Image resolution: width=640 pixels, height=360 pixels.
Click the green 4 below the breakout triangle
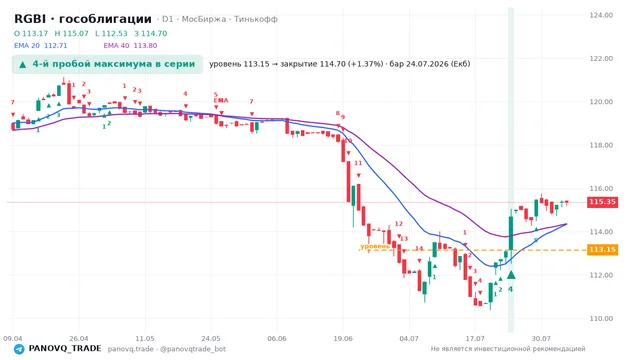coord(510,289)
